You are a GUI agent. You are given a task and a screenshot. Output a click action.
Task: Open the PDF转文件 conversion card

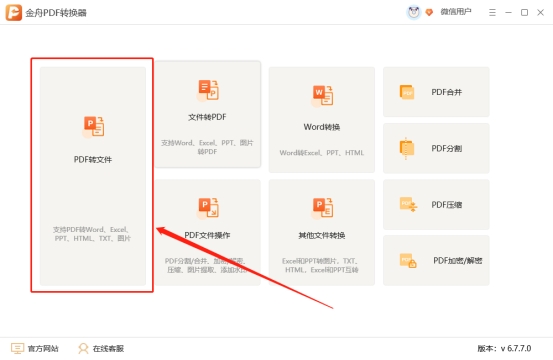93,176
